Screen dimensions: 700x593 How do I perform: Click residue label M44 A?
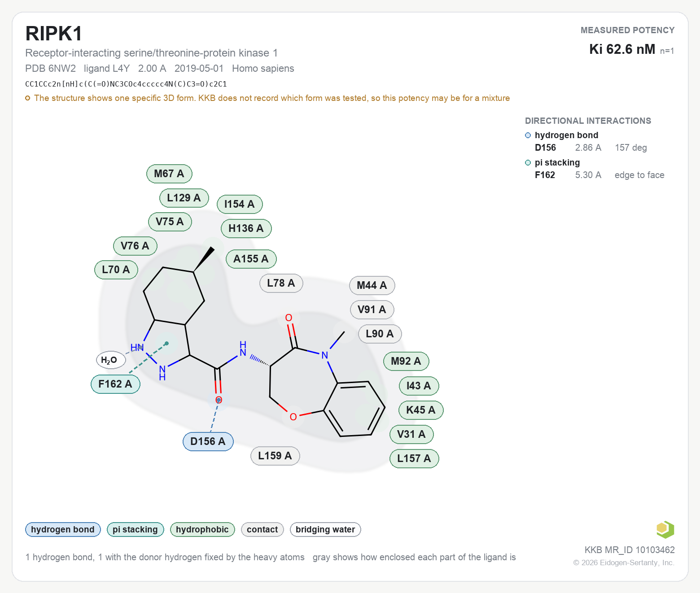point(372,285)
